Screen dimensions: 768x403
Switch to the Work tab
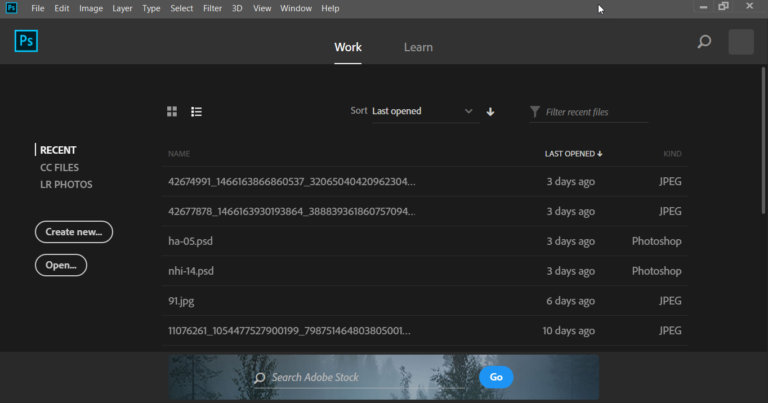pyautogui.click(x=348, y=47)
